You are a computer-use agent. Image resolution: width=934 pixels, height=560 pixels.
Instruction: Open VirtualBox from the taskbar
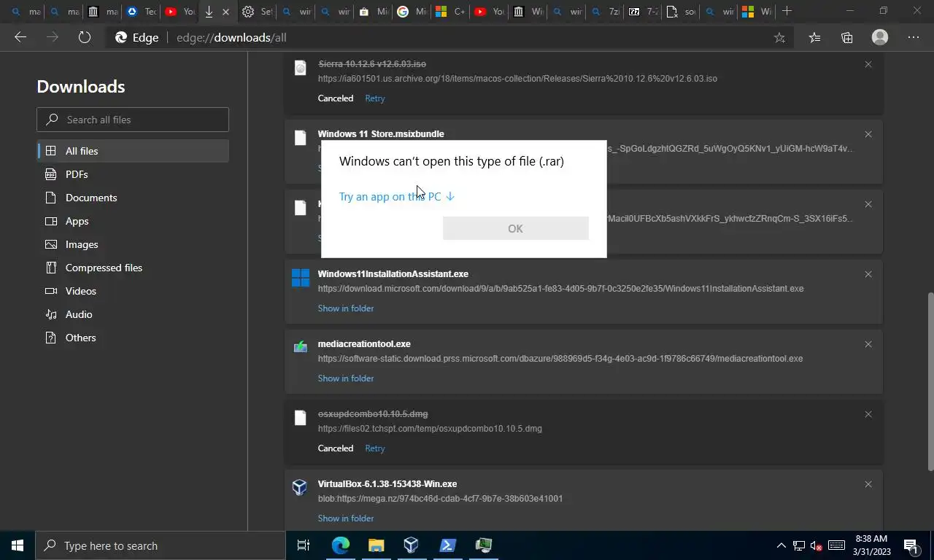click(411, 545)
